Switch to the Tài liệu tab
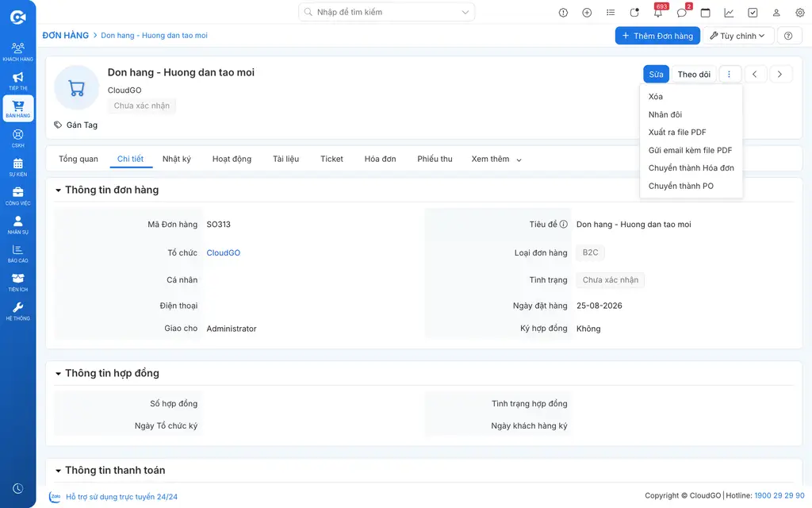 click(285, 159)
